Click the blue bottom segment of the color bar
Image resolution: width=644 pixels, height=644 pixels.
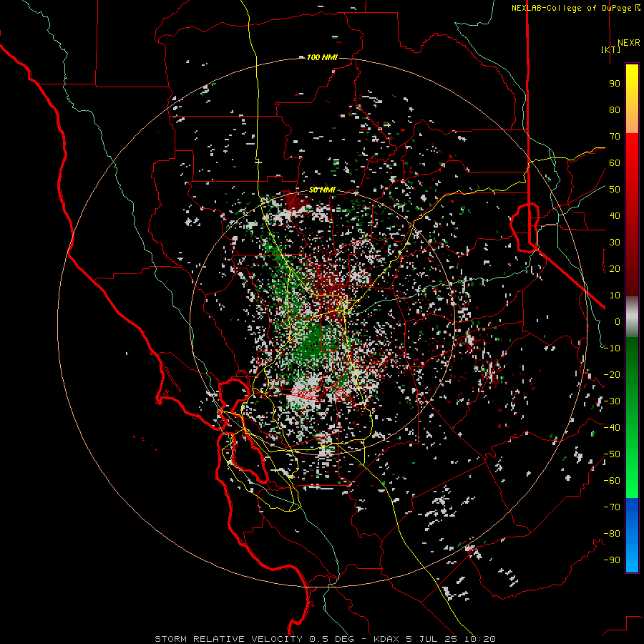tap(632, 535)
